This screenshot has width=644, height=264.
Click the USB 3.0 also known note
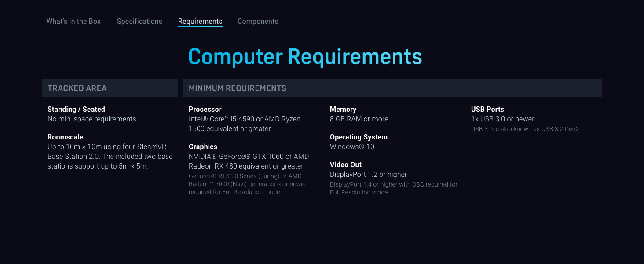[x=525, y=129]
